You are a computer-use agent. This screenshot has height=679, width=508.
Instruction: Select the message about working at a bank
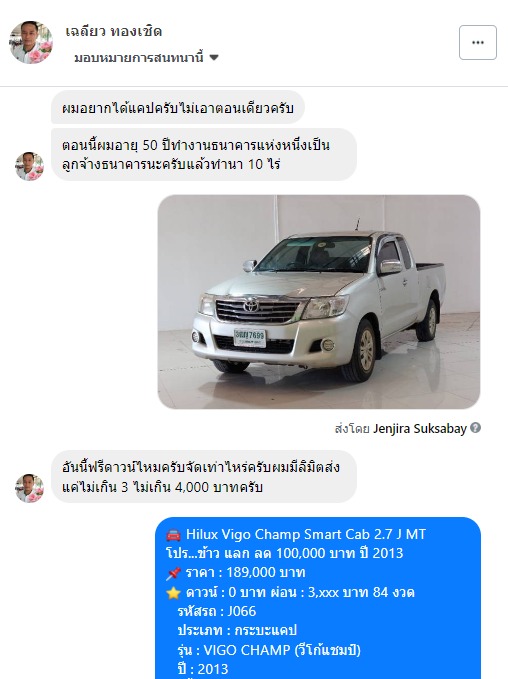click(204, 155)
